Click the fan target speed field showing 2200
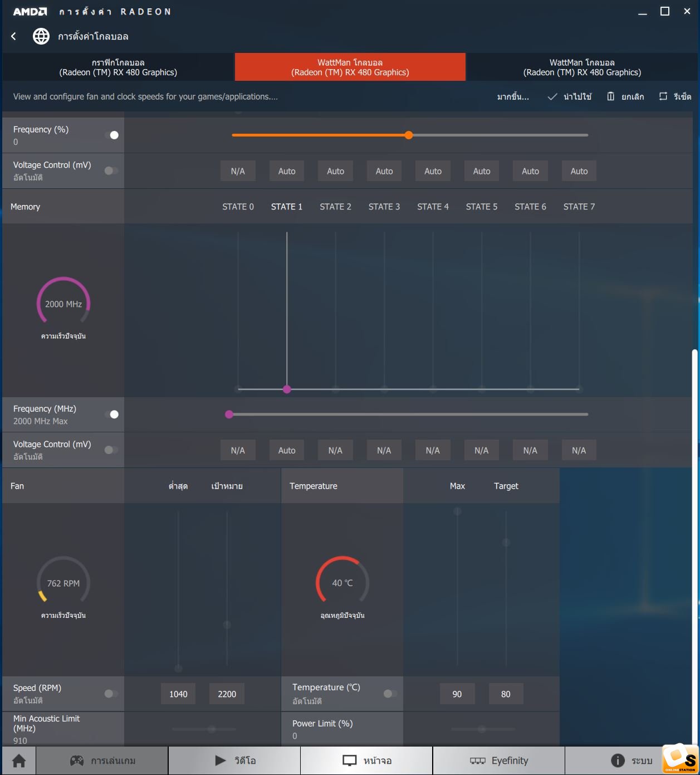This screenshot has width=700, height=775. pos(227,694)
